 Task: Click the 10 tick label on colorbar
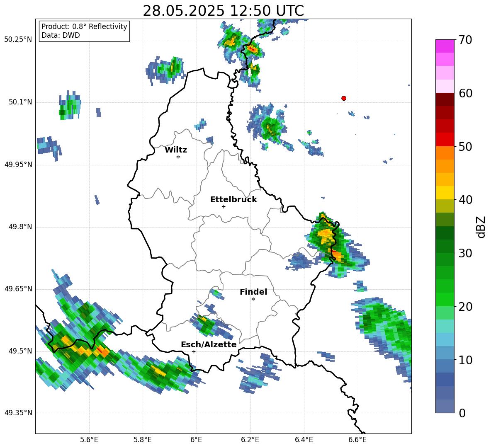[x=465, y=360]
